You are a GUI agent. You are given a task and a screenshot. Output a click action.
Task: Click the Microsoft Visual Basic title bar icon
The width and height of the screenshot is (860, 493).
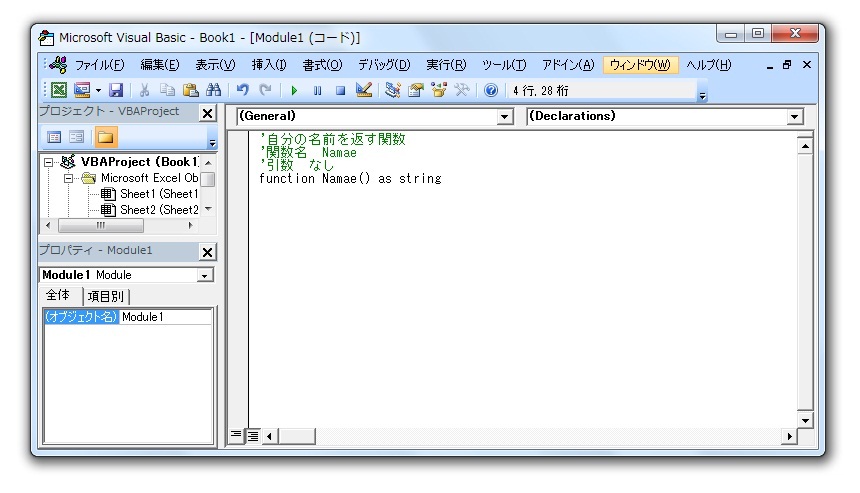coord(47,38)
